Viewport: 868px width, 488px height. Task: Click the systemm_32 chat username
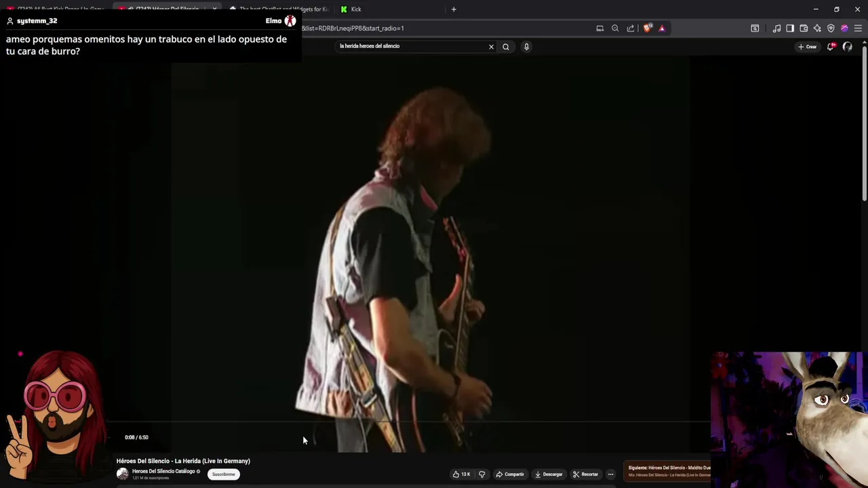click(37, 21)
